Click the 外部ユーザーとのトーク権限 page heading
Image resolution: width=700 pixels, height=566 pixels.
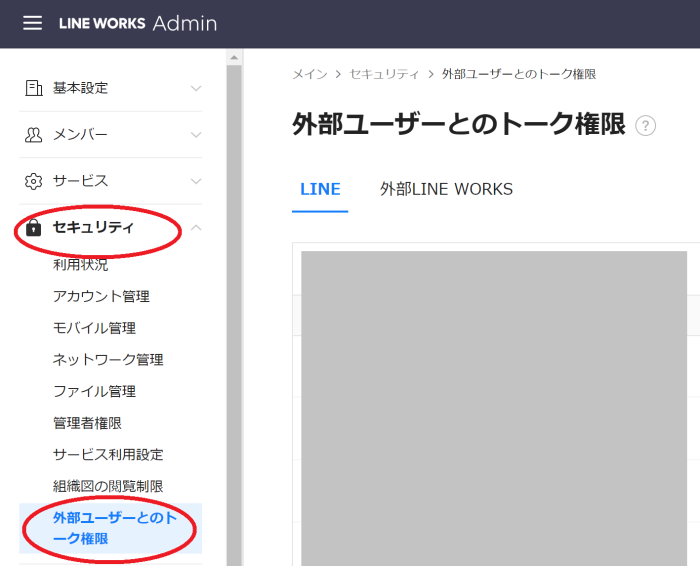coord(459,124)
